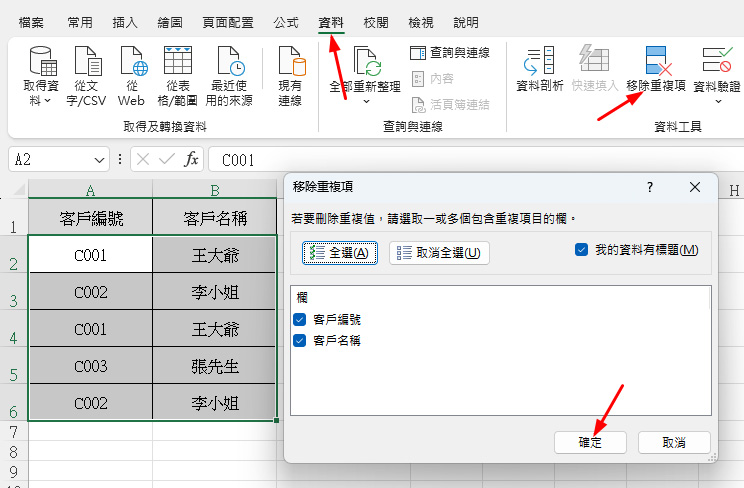Switch to the 頁面配置 tab
The height and width of the screenshot is (488, 744).
228,22
